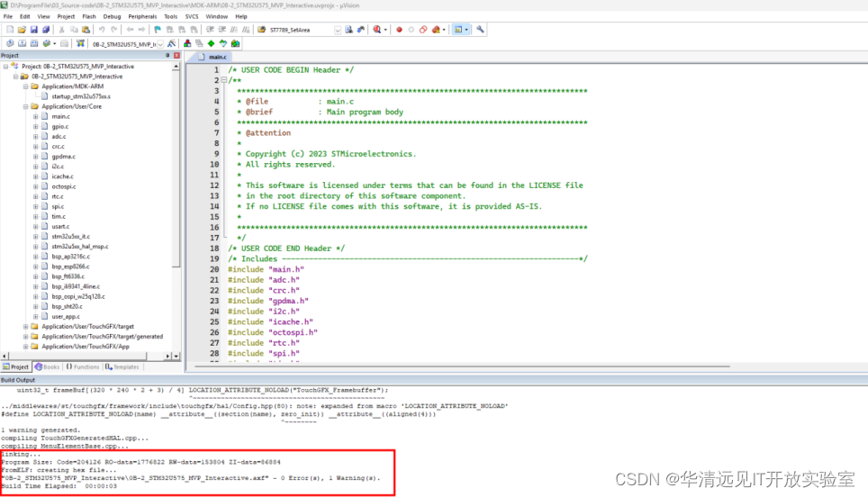868x497 pixels.
Task: Switch to the Templates panel tab
Action: [122, 367]
